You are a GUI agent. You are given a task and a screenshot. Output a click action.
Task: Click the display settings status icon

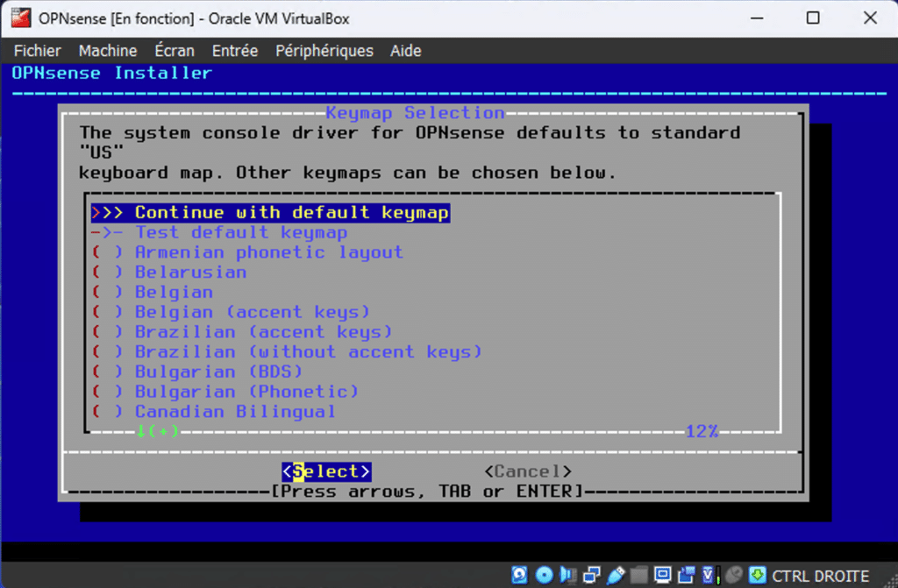click(663, 575)
